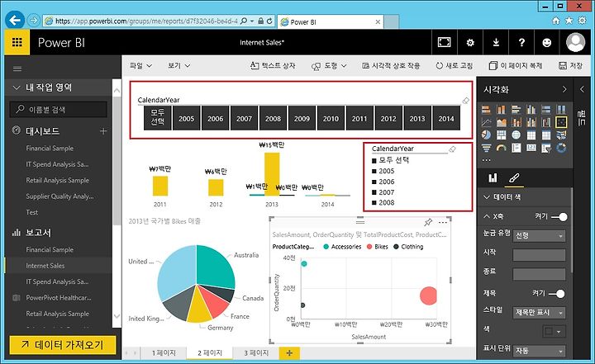
Task: Select the donut chart visualization
Action: 561,148
